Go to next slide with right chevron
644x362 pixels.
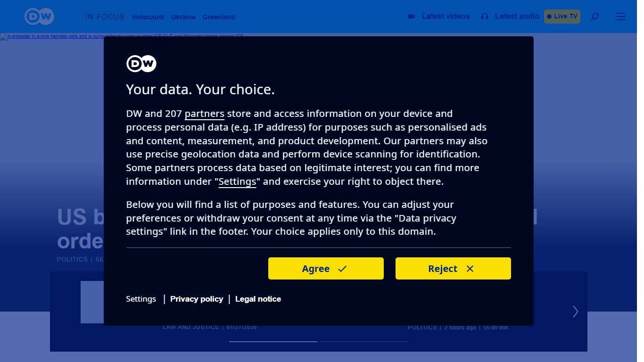575,312
